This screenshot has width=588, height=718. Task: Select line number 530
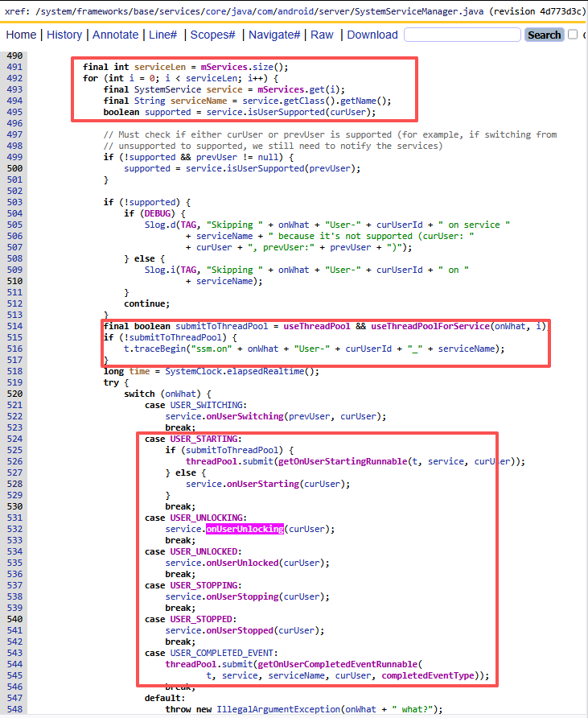tap(14, 506)
